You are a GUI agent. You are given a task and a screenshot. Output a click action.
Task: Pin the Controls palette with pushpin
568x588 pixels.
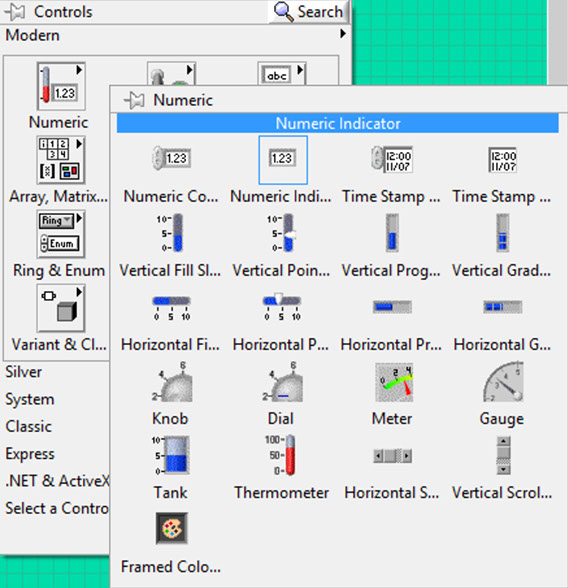tap(15, 12)
